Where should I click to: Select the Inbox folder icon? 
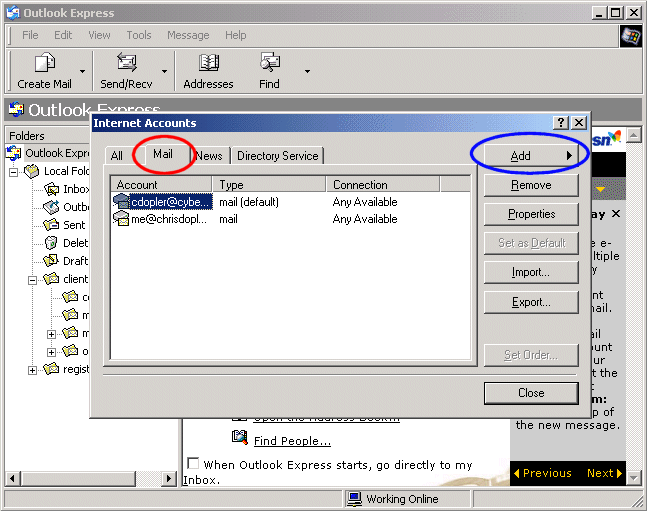tap(52, 189)
